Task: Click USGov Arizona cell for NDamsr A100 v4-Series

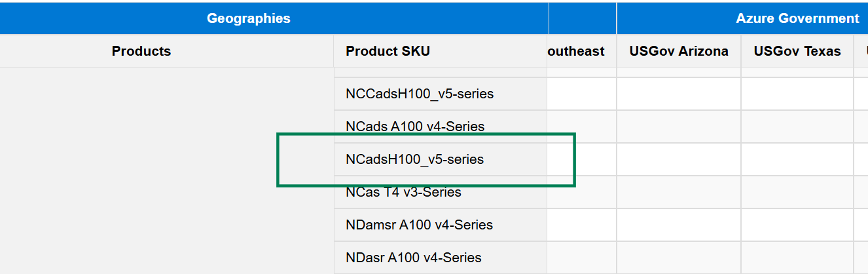Action: click(679, 225)
